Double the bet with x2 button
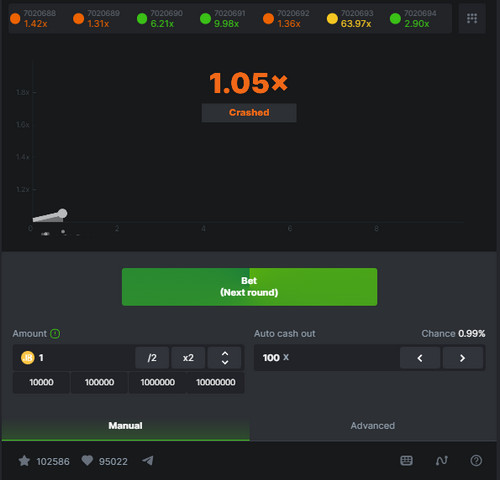This screenshot has width=500, height=480. tap(188, 358)
